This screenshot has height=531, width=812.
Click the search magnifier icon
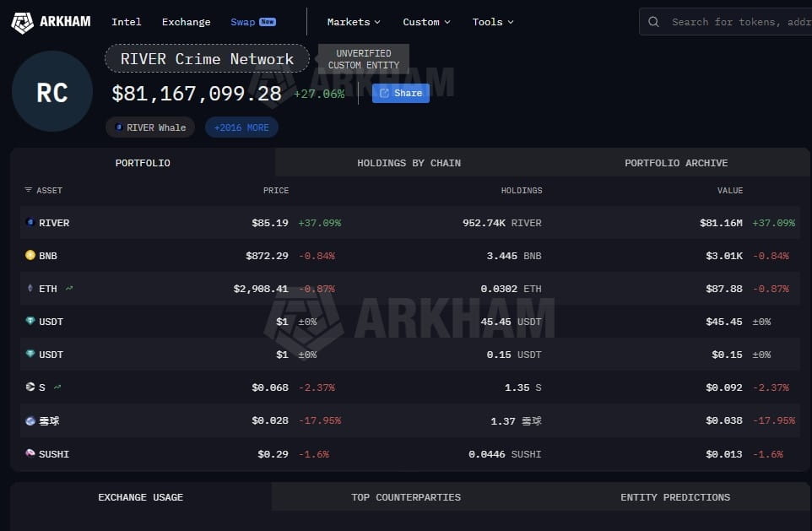click(x=653, y=22)
